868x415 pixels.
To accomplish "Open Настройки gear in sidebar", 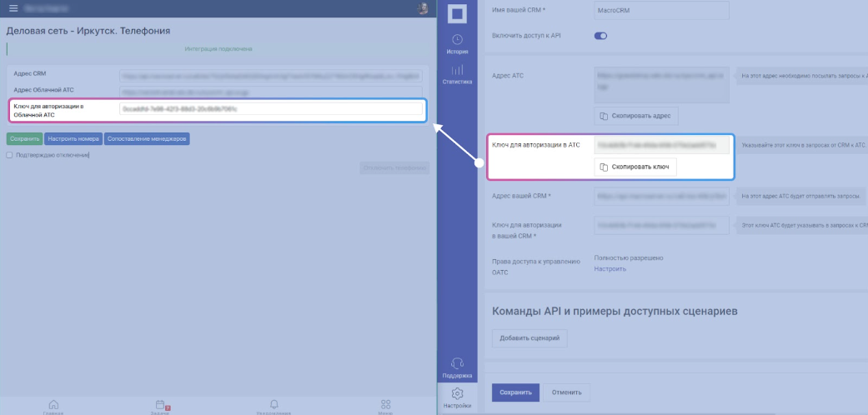I will (457, 397).
